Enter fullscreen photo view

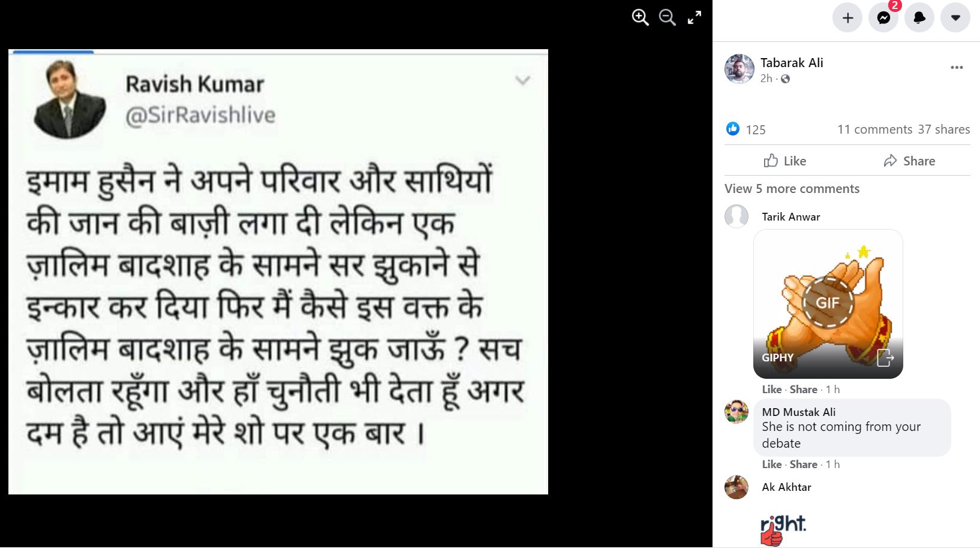(x=695, y=17)
